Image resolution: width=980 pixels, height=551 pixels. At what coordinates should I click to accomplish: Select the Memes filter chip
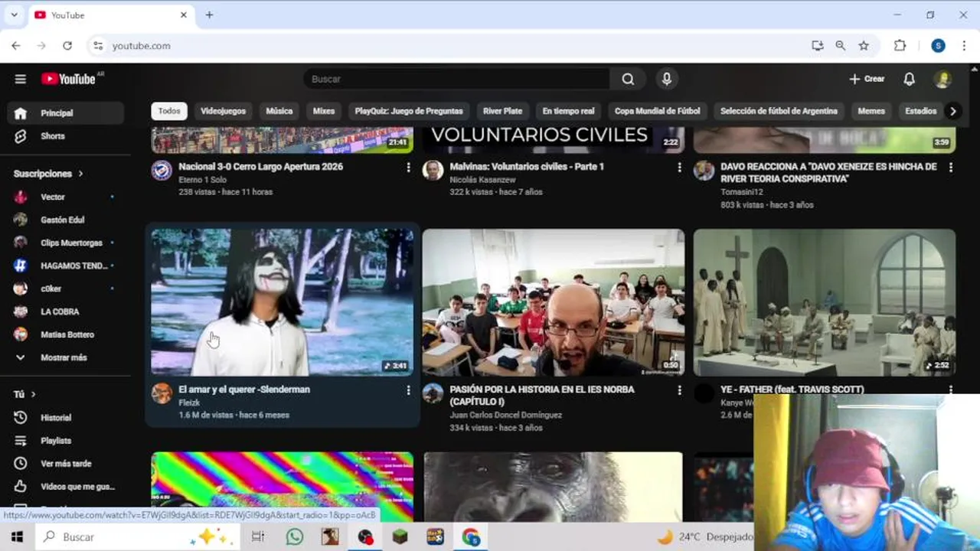click(871, 111)
